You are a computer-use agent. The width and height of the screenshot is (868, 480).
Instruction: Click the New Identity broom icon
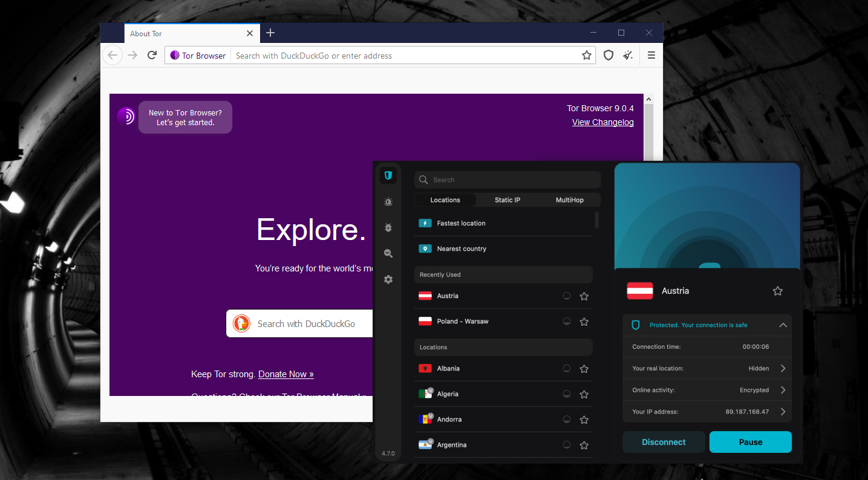tap(628, 56)
